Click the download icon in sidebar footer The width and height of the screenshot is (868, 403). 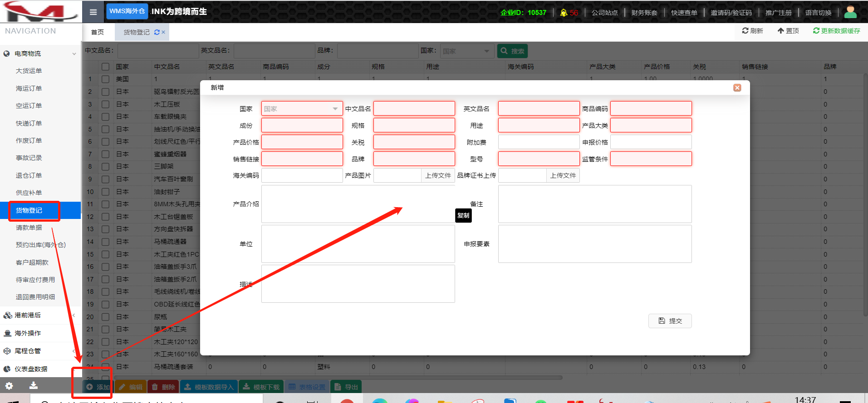pos(34,386)
